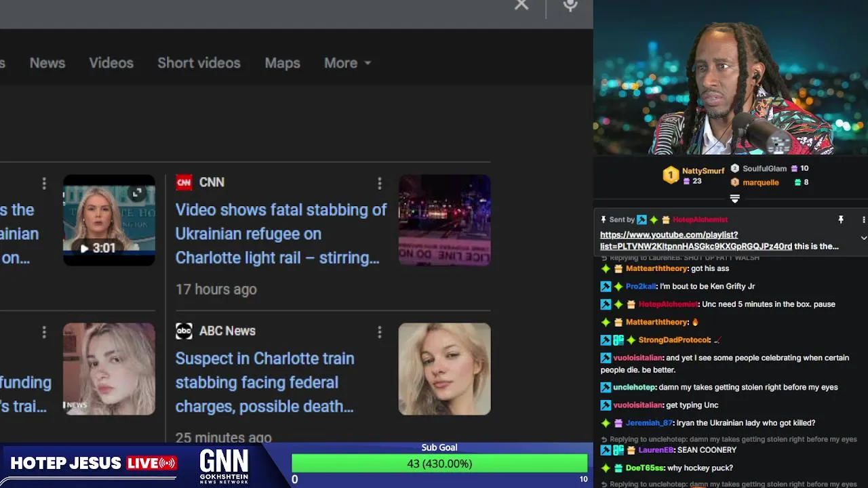This screenshot has height=488, width=868.
Task: Click the 'HOTEP JESUS' banner title
Action: (x=66, y=464)
